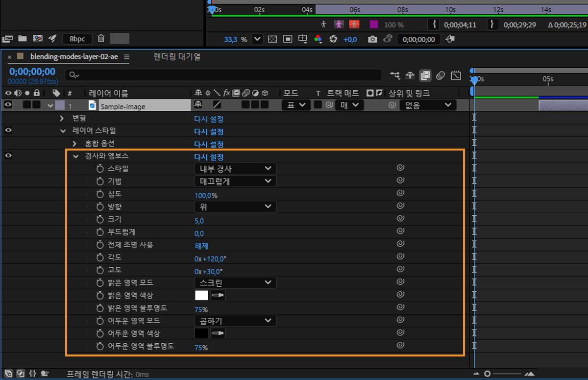
Task: Click the timeline layer search field
Action: click(223, 75)
